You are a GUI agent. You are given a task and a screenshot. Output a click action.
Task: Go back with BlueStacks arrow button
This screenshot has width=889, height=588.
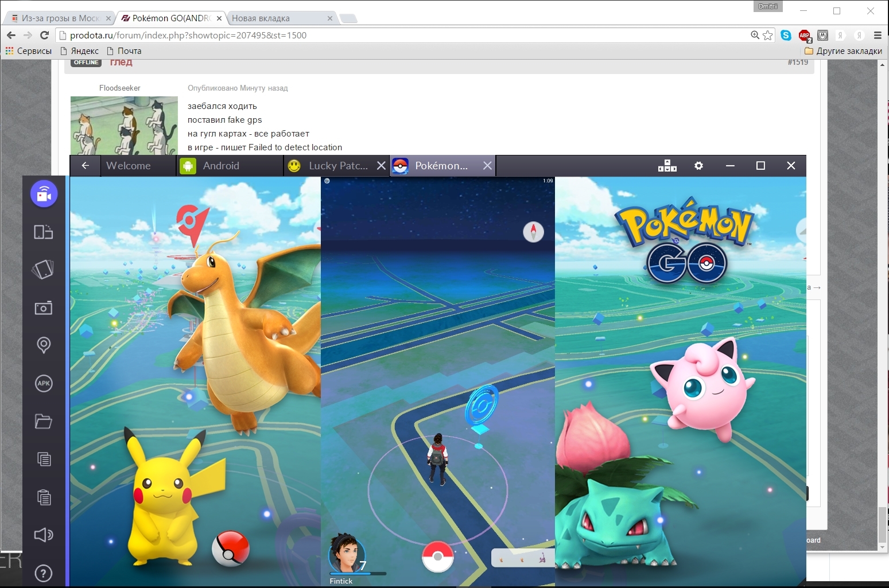(x=85, y=166)
